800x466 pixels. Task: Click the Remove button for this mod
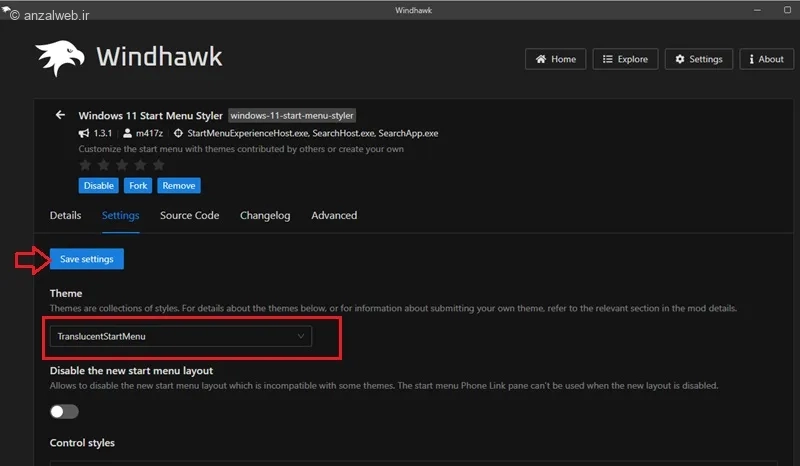(x=178, y=186)
